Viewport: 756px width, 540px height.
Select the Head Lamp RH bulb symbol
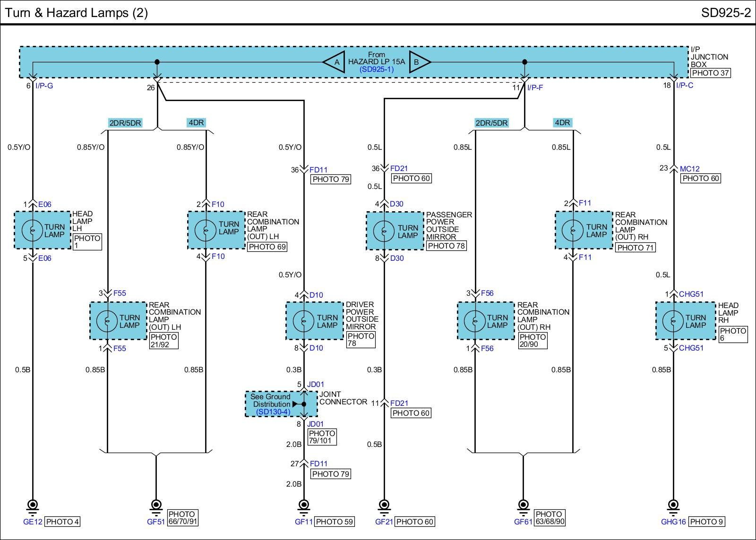[673, 321]
